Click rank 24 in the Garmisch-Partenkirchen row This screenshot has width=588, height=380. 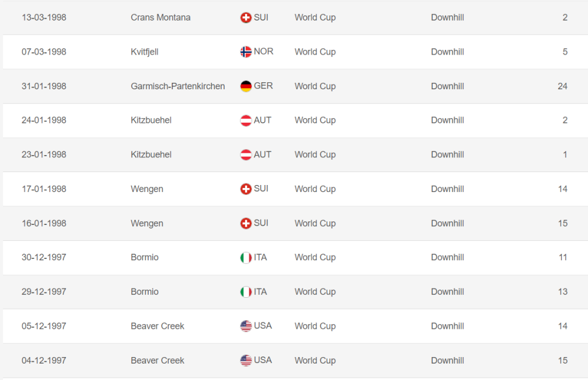[563, 86]
